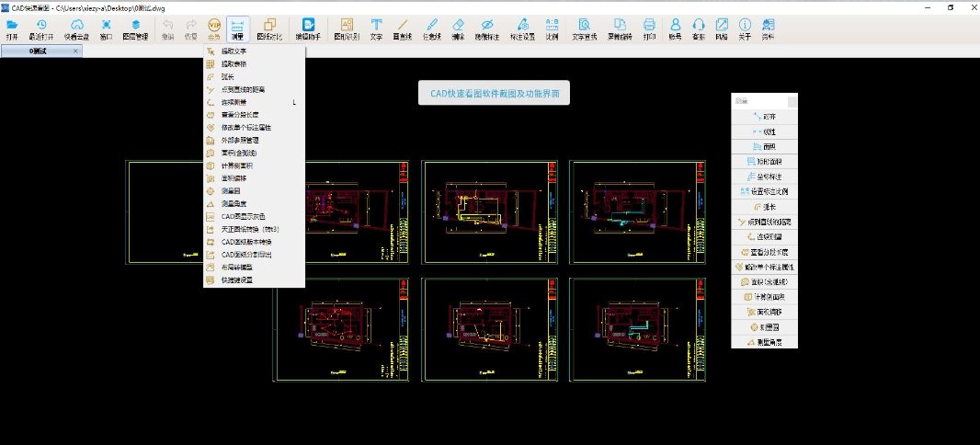This screenshot has height=445, width=980.
Task: Open 快捷键设置 shortcut settings entry
Action: click(254, 280)
